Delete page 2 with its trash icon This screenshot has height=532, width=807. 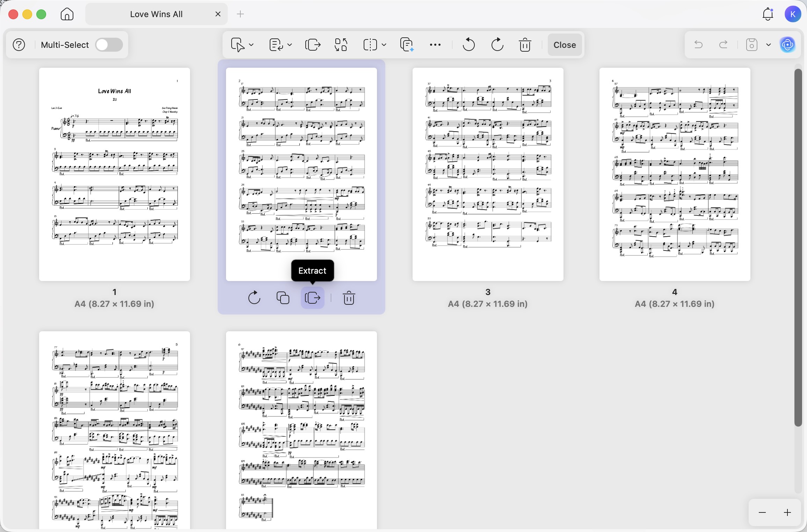coord(349,298)
